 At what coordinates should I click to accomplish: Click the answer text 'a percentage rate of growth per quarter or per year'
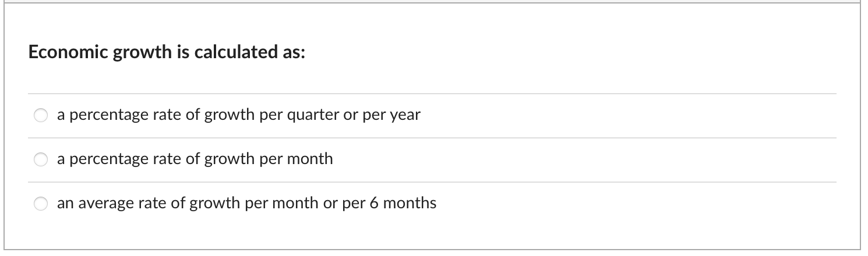coord(238,115)
